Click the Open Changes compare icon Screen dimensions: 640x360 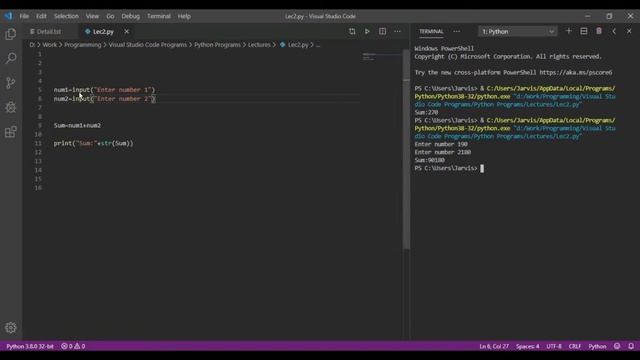[352, 31]
